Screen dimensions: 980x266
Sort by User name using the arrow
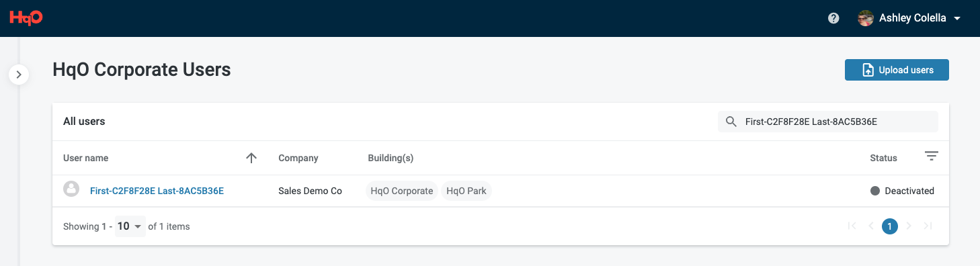click(x=251, y=158)
